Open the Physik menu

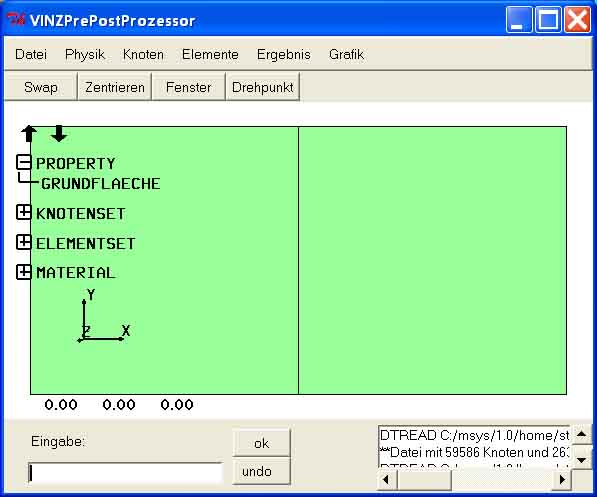click(85, 54)
